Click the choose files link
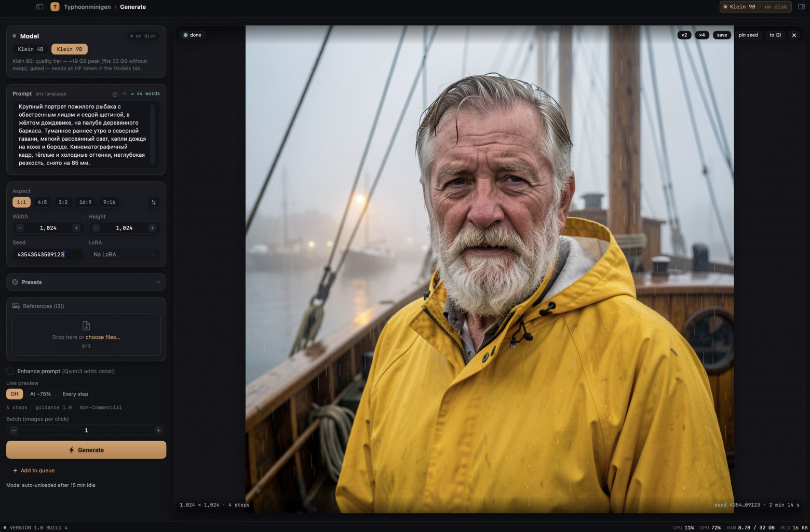The height and width of the screenshot is (532, 810). click(x=103, y=337)
